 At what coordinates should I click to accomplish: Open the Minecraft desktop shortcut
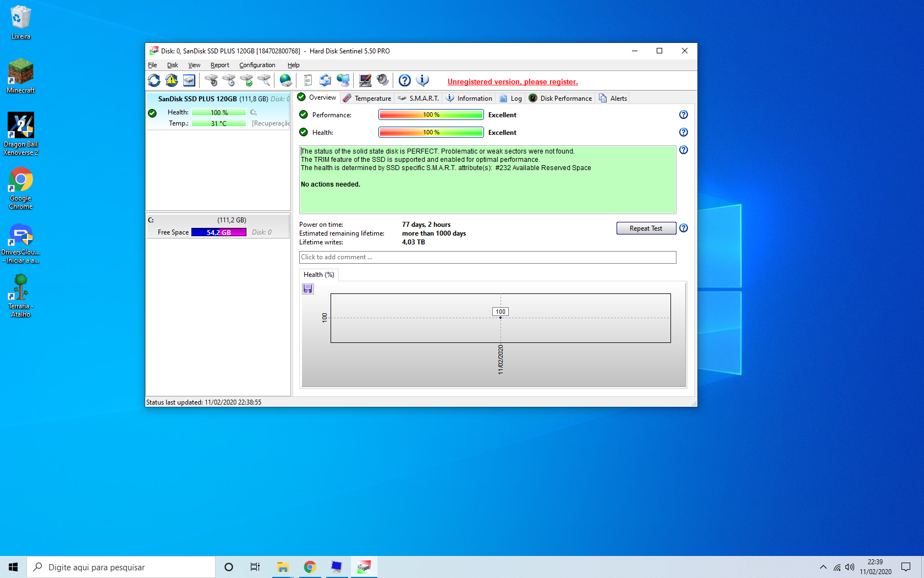pyautogui.click(x=21, y=75)
